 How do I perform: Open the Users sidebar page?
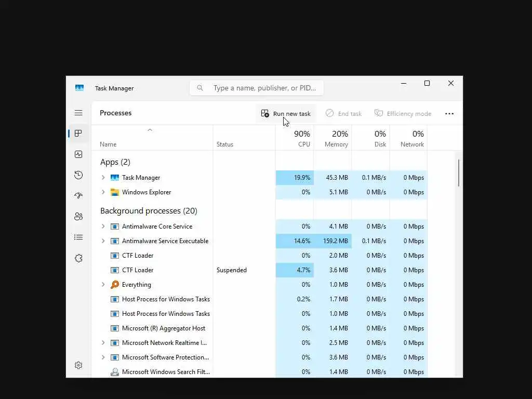78,217
